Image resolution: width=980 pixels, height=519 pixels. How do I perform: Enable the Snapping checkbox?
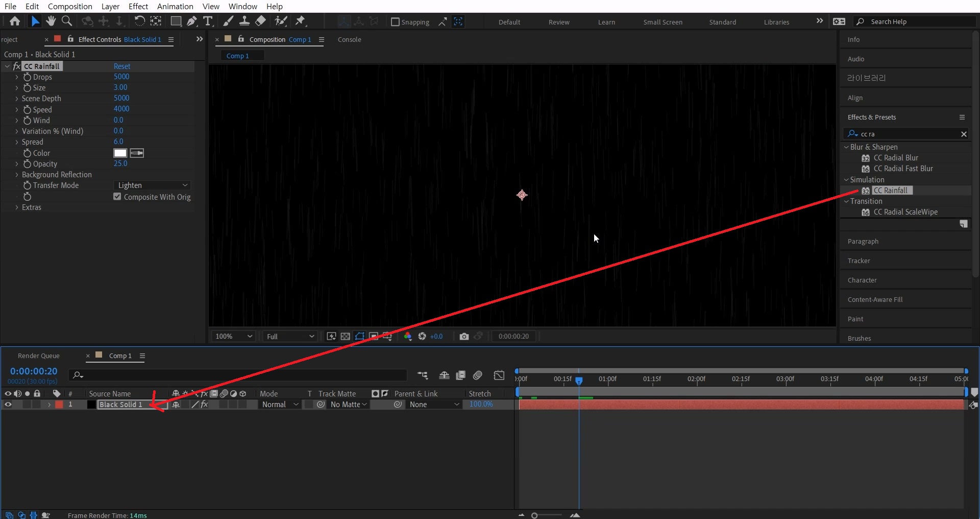[395, 22]
